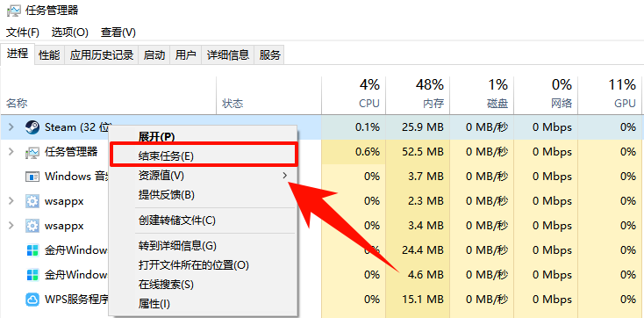Select the first wsappx process name
644x318 pixels.
[64, 201]
